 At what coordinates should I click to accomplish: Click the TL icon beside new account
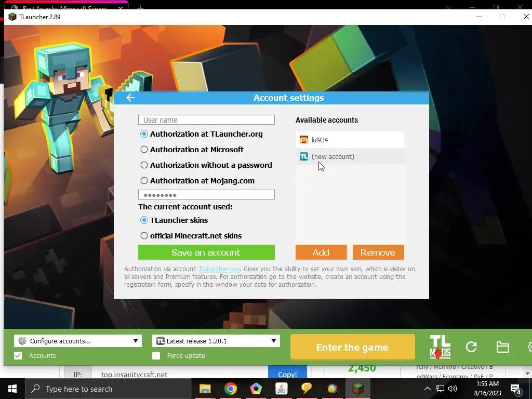303,156
